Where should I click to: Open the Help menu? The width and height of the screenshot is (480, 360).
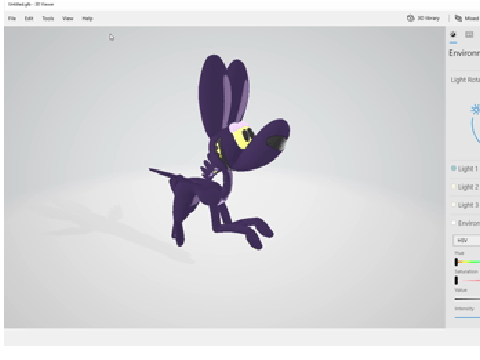(87, 18)
